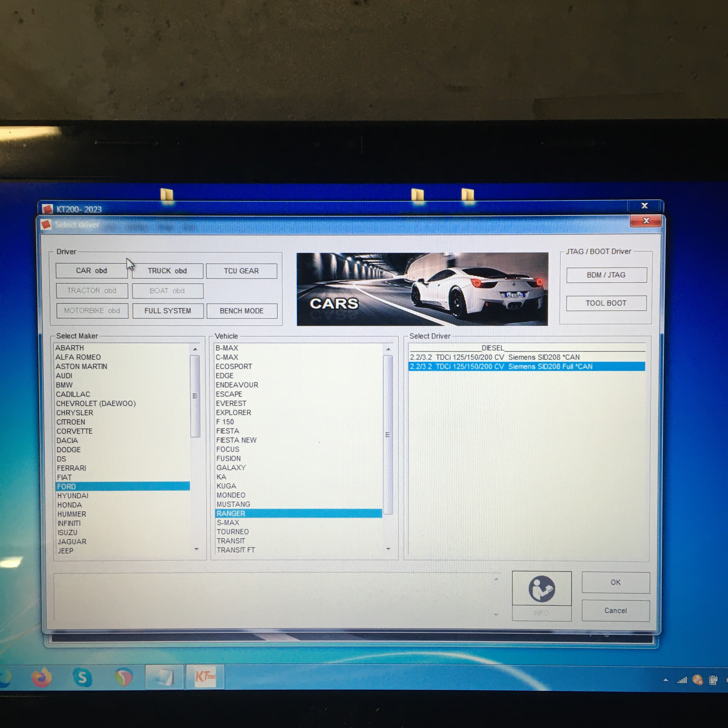Choose AUDI from Select Maker
The width and height of the screenshot is (728, 728).
pyautogui.click(x=64, y=376)
